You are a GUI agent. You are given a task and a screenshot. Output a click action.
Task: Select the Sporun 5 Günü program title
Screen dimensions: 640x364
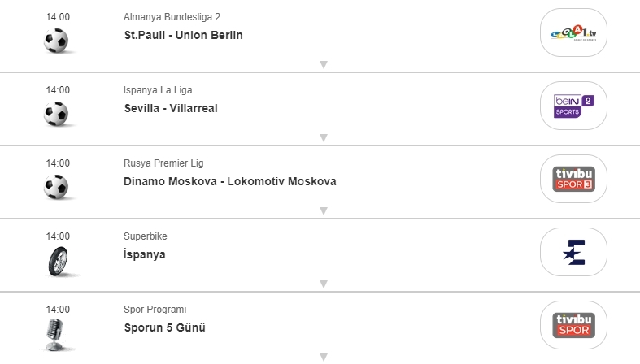coord(164,327)
